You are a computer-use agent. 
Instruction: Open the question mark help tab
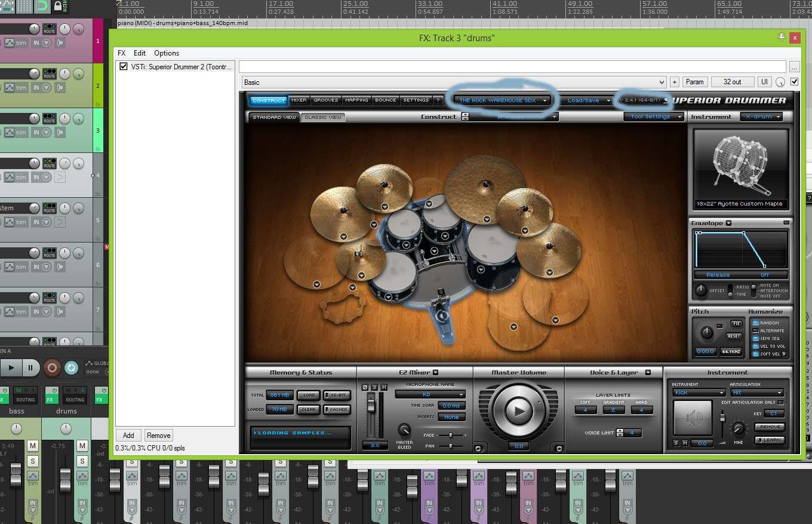point(438,100)
